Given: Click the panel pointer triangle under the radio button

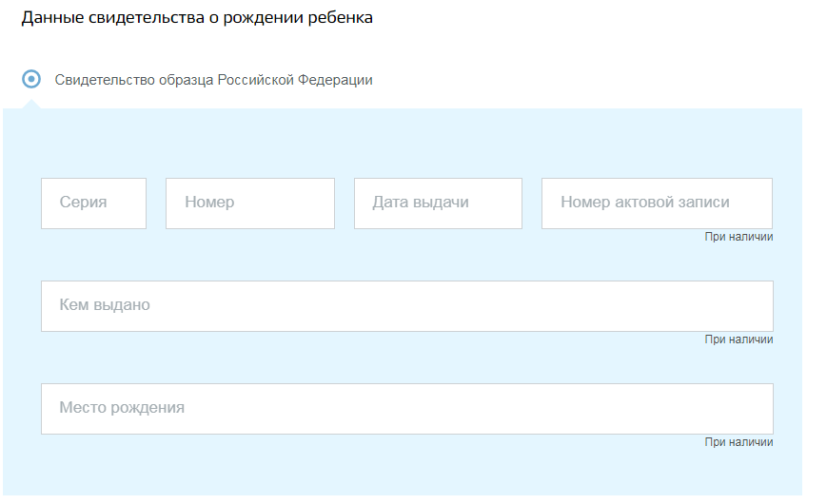Looking at the screenshot, I should click(x=31, y=104).
